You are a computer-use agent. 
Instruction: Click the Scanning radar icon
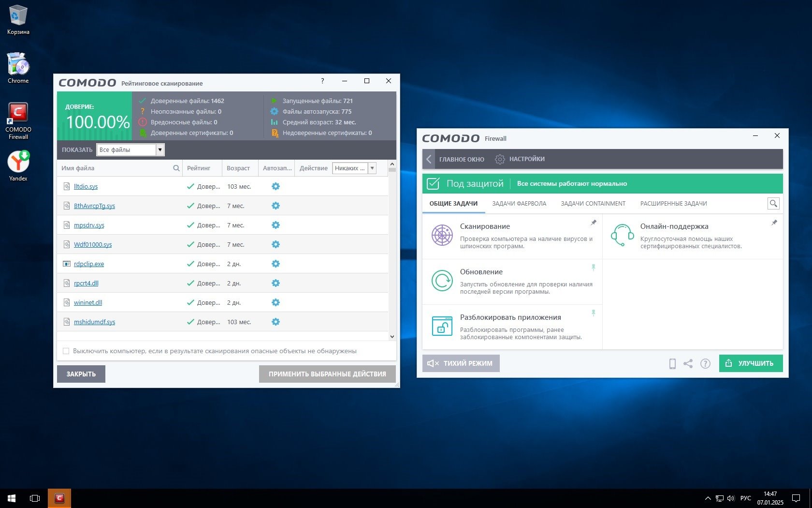[x=442, y=236]
